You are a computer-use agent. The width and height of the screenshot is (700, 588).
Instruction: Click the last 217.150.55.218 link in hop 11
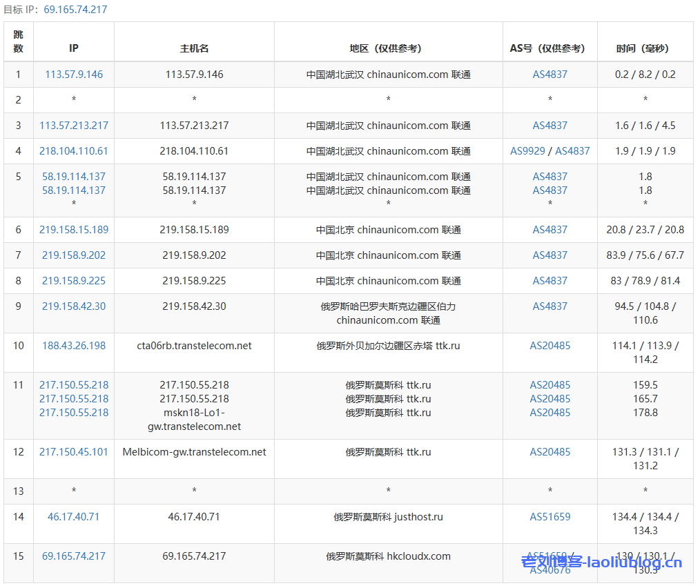(x=73, y=412)
